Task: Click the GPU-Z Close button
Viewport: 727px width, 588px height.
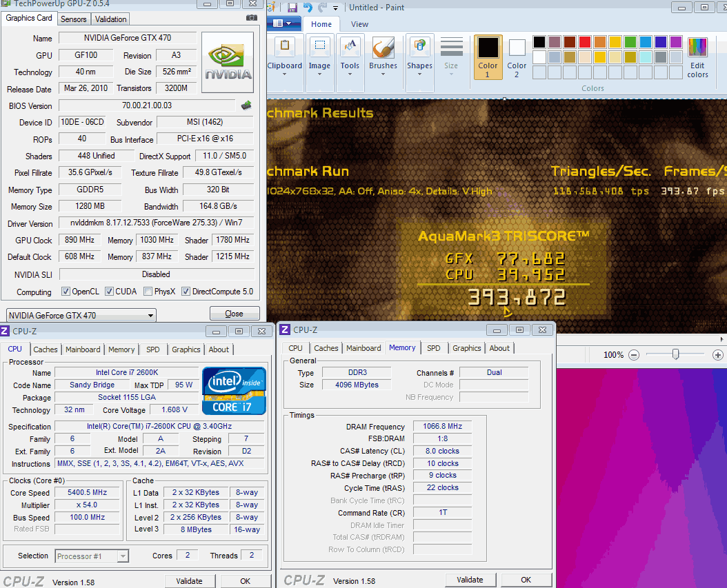Action: pyautogui.click(x=234, y=314)
